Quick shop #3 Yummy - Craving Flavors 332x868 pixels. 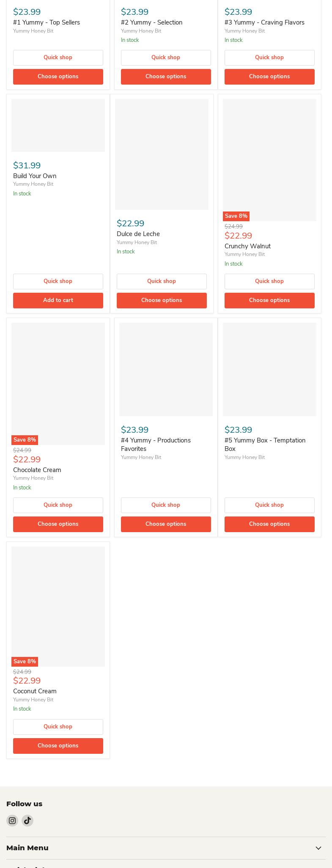tap(269, 58)
